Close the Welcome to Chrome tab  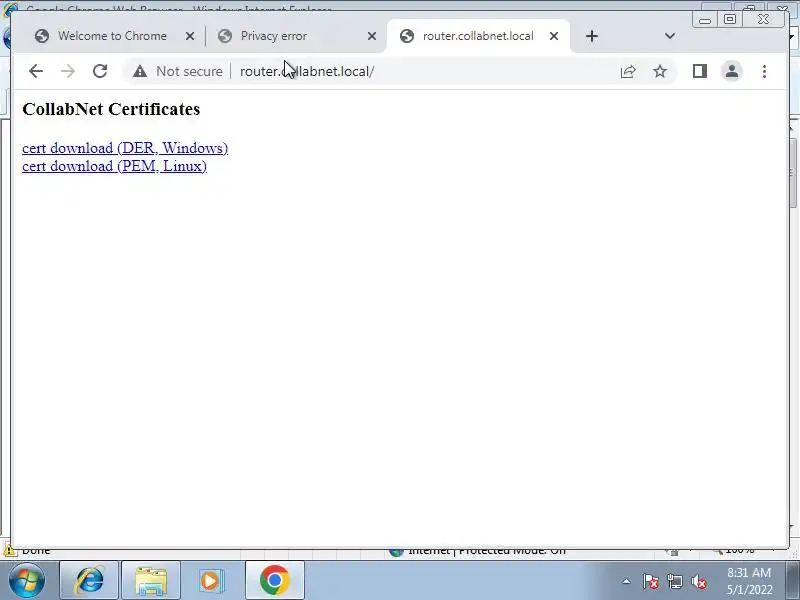pos(190,36)
